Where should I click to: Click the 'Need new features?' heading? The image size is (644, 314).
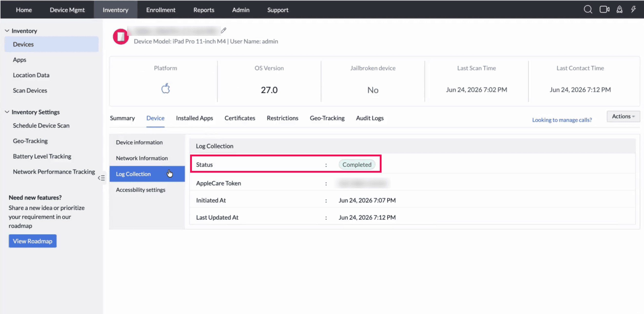coord(35,197)
